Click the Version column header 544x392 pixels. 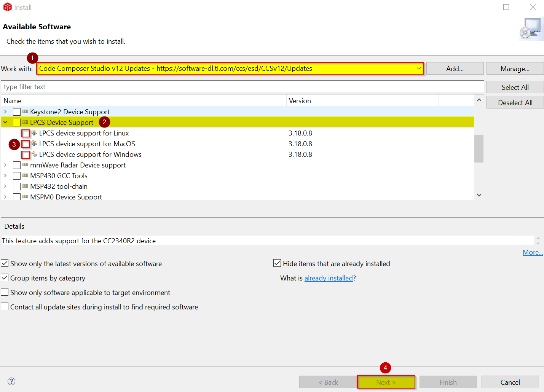point(363,101)
